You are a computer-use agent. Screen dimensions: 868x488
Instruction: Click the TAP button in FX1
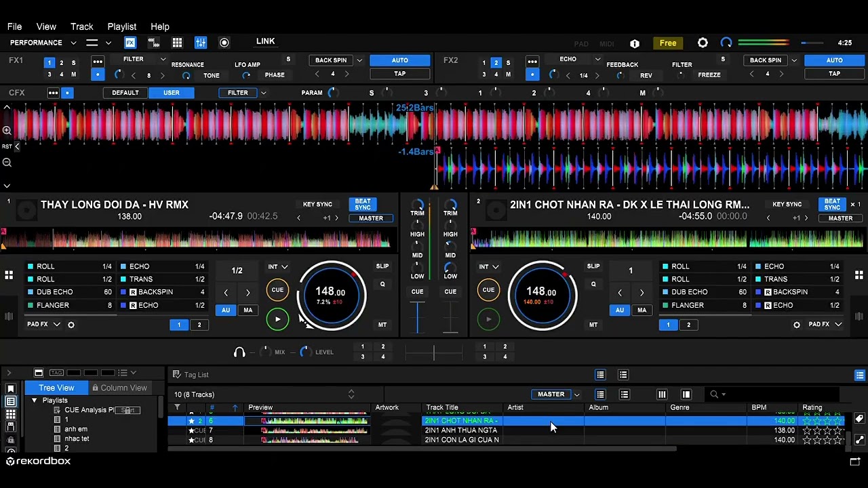(x=400, y=74)
